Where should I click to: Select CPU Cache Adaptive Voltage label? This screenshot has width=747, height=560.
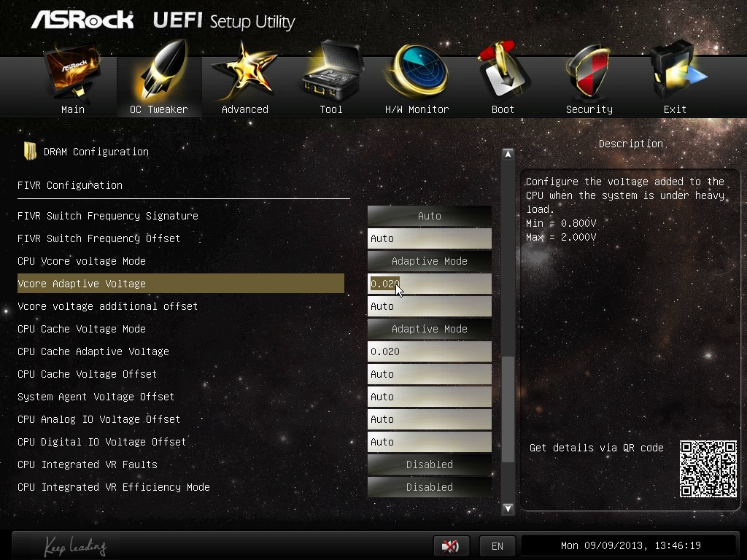pos(93,351)
